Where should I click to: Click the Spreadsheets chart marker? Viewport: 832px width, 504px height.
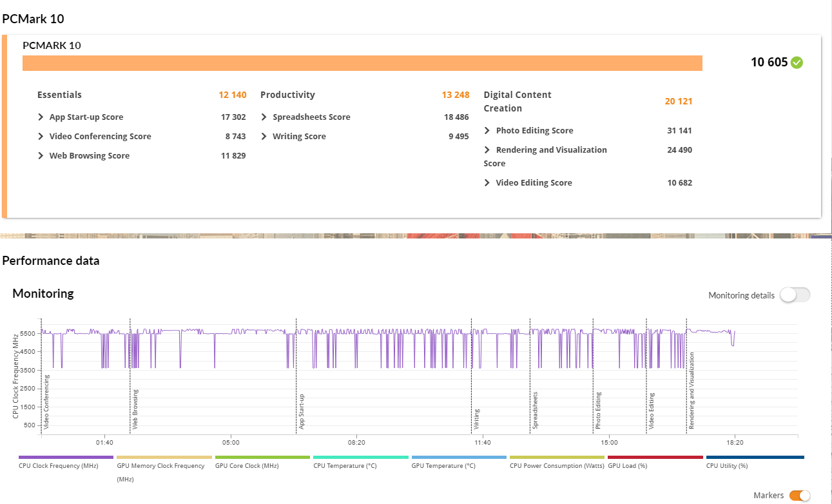(x=535, y=410)
